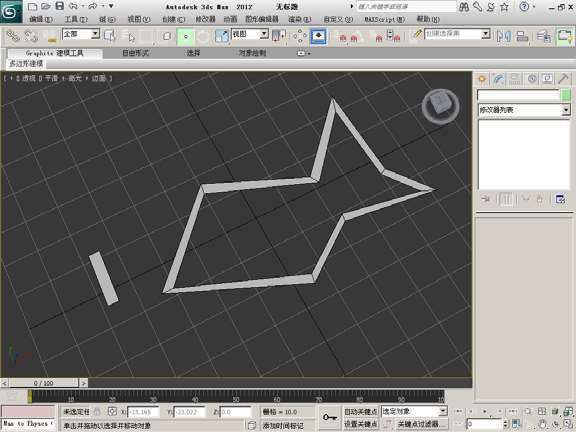Open the named selection sets dropdown
This screenshot has height=432, width=576.
(457, 34)
